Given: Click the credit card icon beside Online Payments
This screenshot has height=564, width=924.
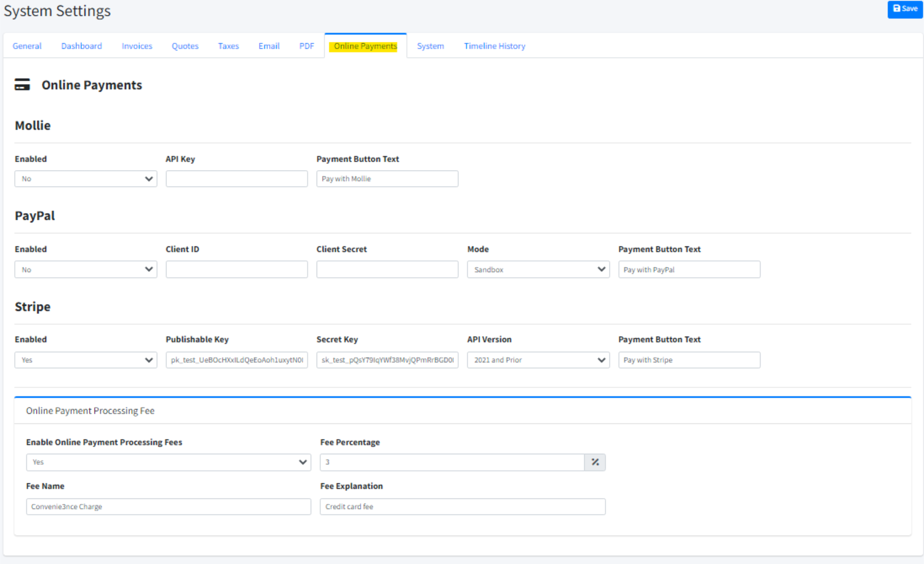Looking at the screenshot, I should pos(22,84).
